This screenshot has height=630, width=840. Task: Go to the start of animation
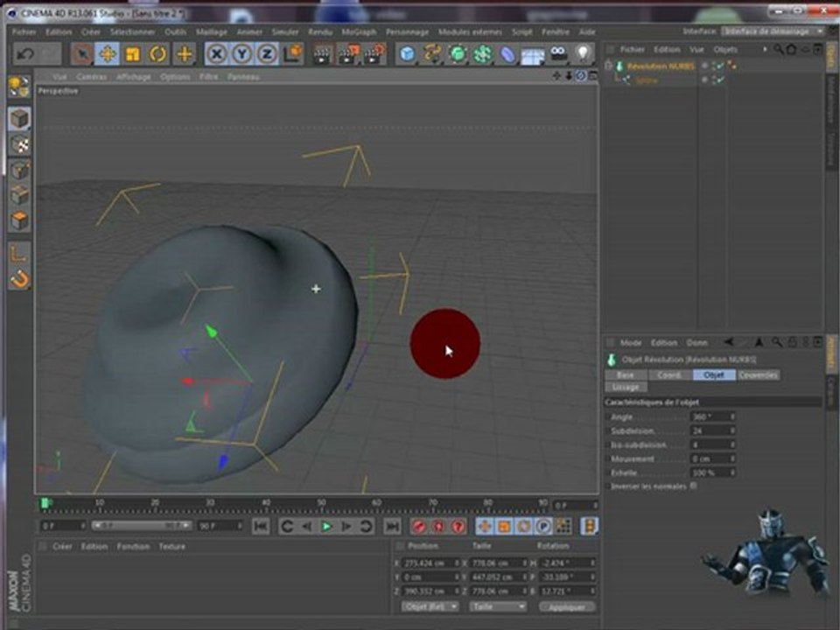261,527
